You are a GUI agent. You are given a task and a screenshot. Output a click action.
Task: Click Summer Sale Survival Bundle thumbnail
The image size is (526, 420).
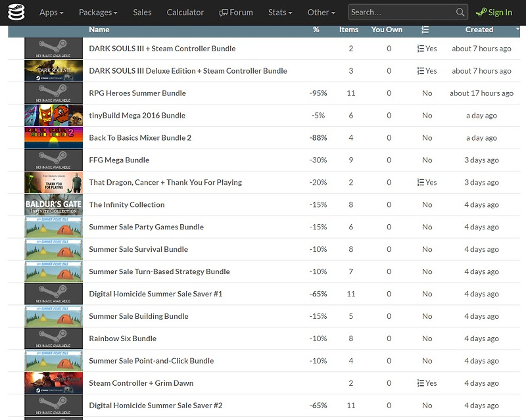[x=54, y=249]
